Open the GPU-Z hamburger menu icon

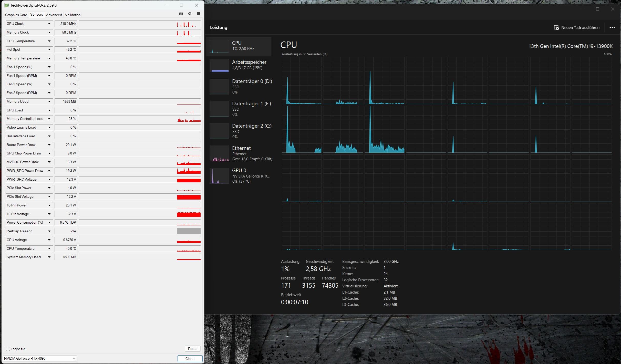point(198,14)
